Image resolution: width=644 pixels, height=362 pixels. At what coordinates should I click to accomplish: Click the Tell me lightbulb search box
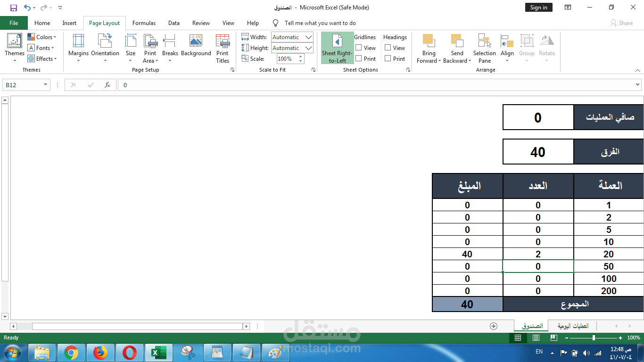pos(315,23)
